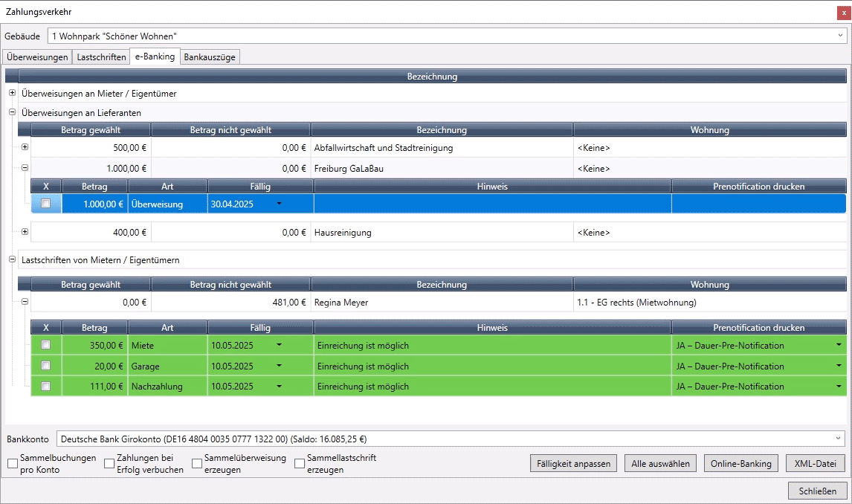852x504 pixels.
Task: Export as XML-Datei
Action: coord(816,463)
